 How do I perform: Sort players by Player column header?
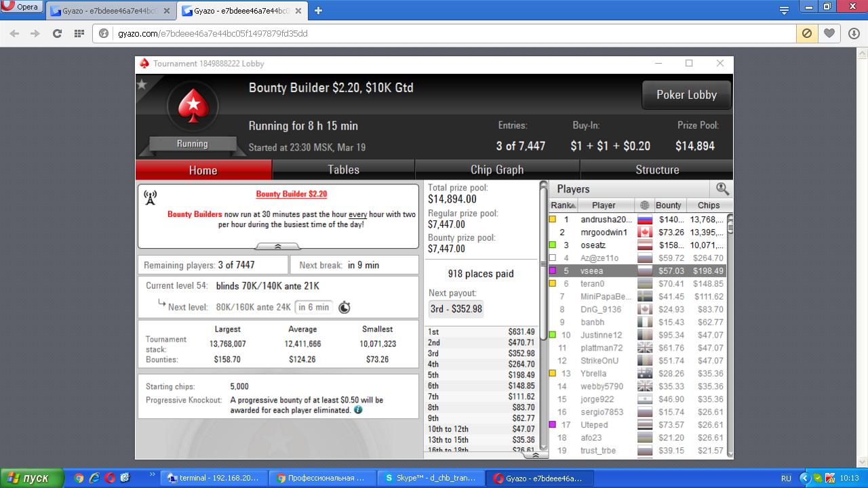[606, 205]
